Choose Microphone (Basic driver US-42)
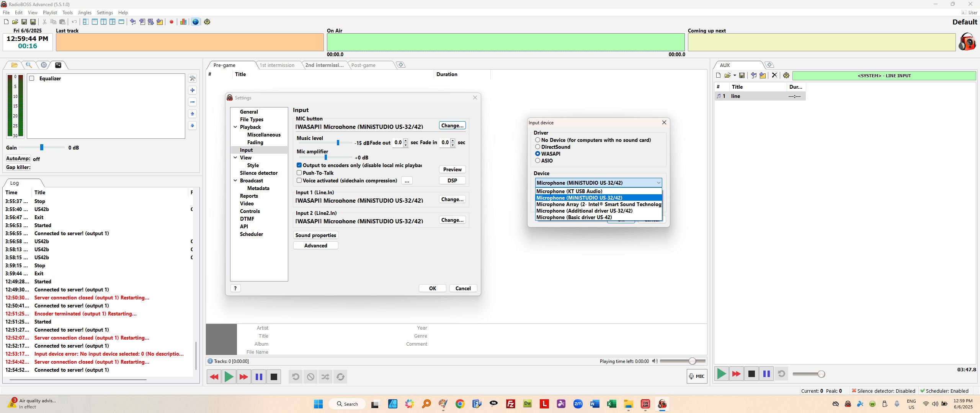Screen dimensions: 980x413 (x=598, y=217)
